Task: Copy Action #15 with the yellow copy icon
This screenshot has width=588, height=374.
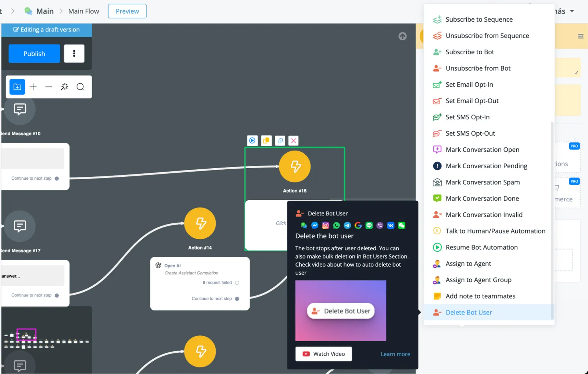Action: (x=266, y=140)
